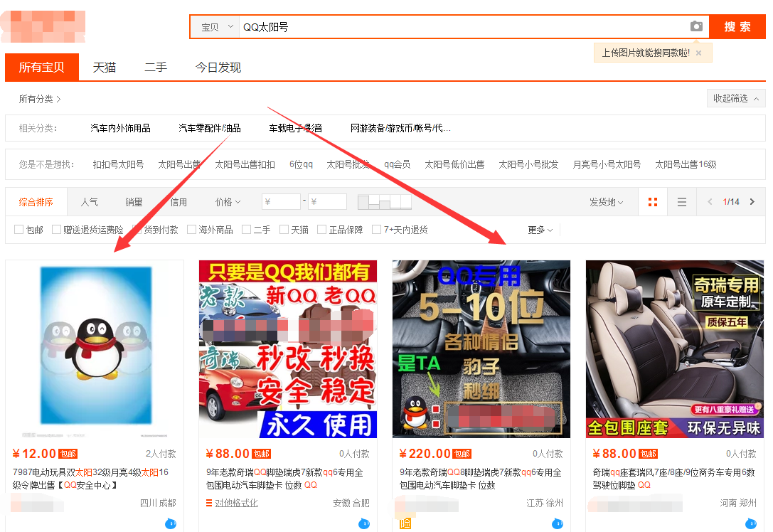Open the 宝贝 search type dropdown
Image resolution: width=773 pixels, height=532 pixels.
point(216,27)
